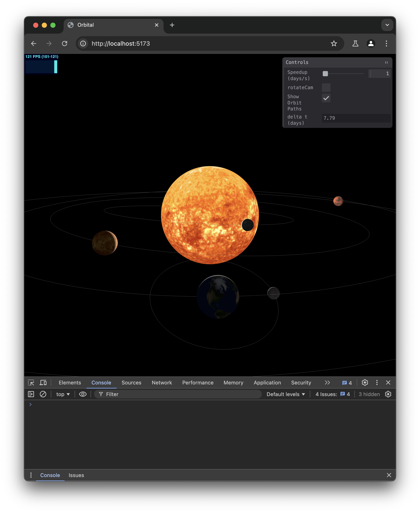Click the Sun in the scene
Viewport: 420px width, 513px height.
210,215
